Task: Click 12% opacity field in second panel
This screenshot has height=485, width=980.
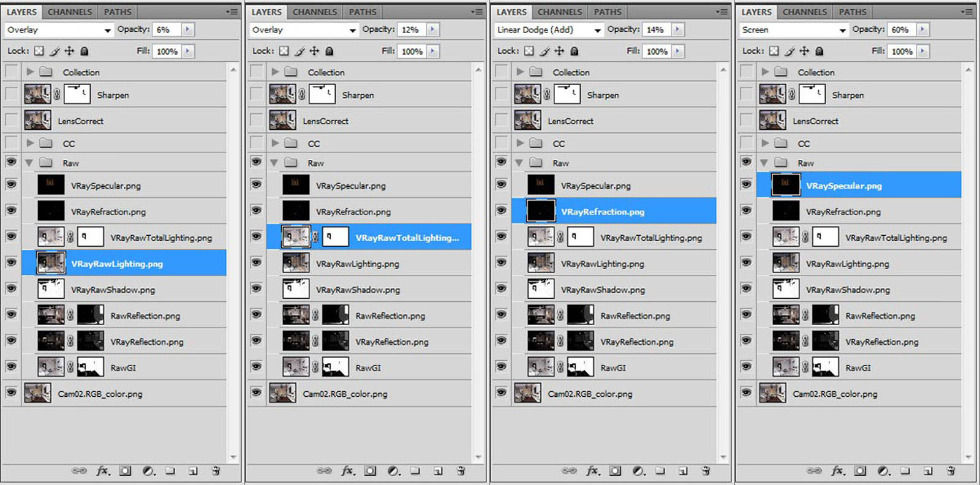Action: tap(411, 29)
